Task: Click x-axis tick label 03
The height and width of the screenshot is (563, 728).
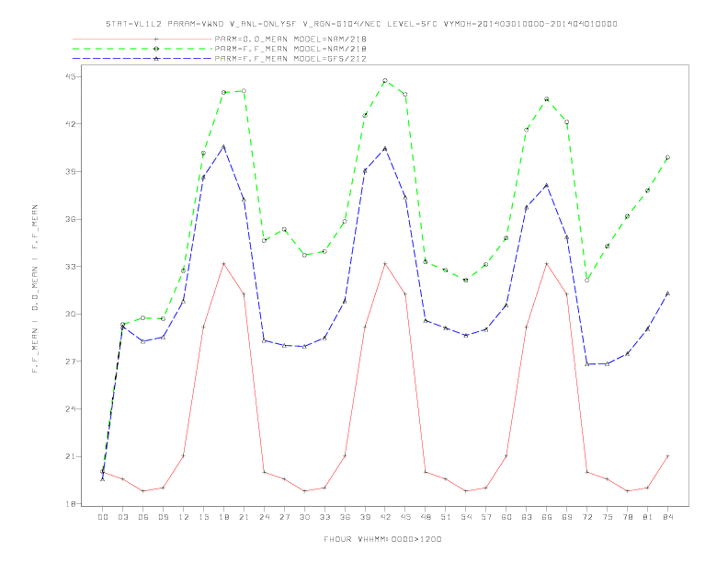Action: tap(123, 517)
